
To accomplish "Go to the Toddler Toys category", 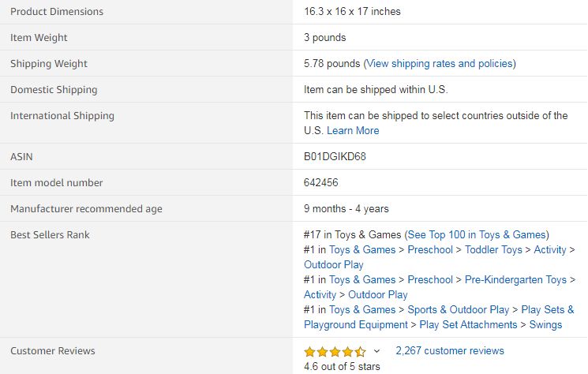I will tap(493, 249).
